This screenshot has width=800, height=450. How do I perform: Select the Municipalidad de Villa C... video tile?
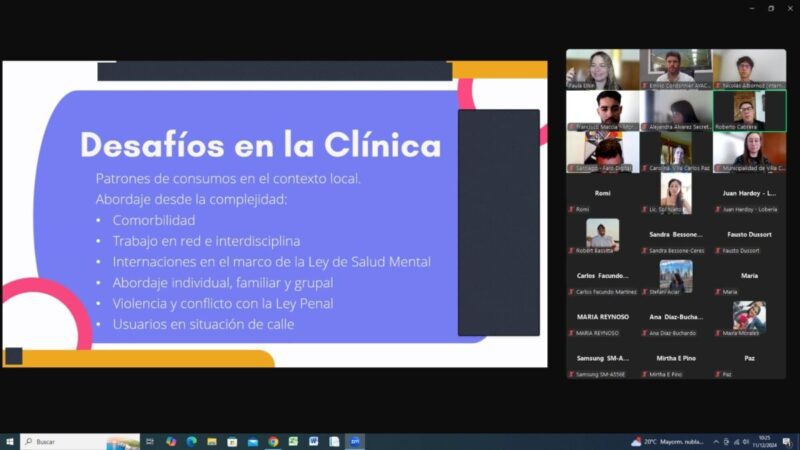749,152
